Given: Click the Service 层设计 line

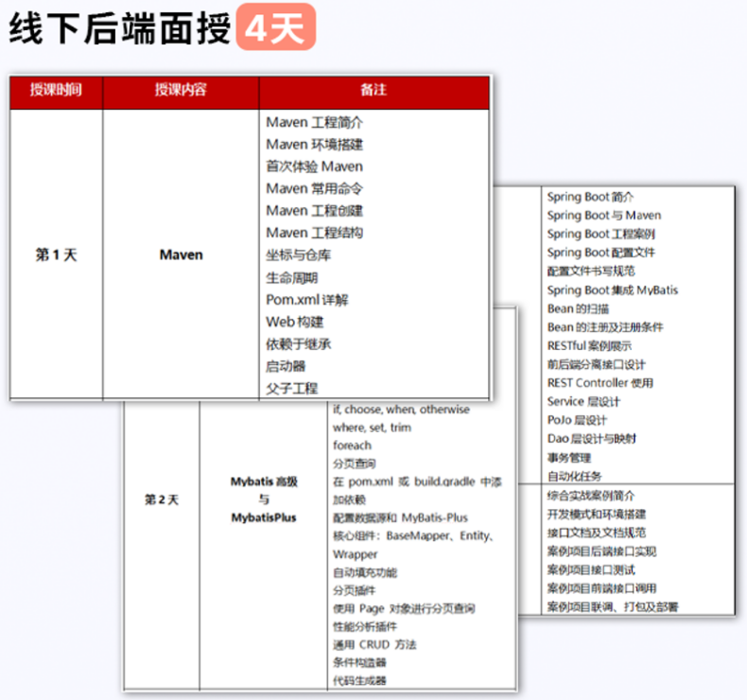Looking at the screenshot, I should (x=583, y=402).
